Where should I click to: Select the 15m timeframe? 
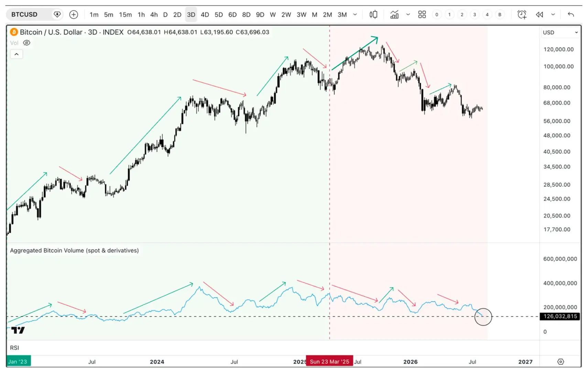tap(125, 15)
